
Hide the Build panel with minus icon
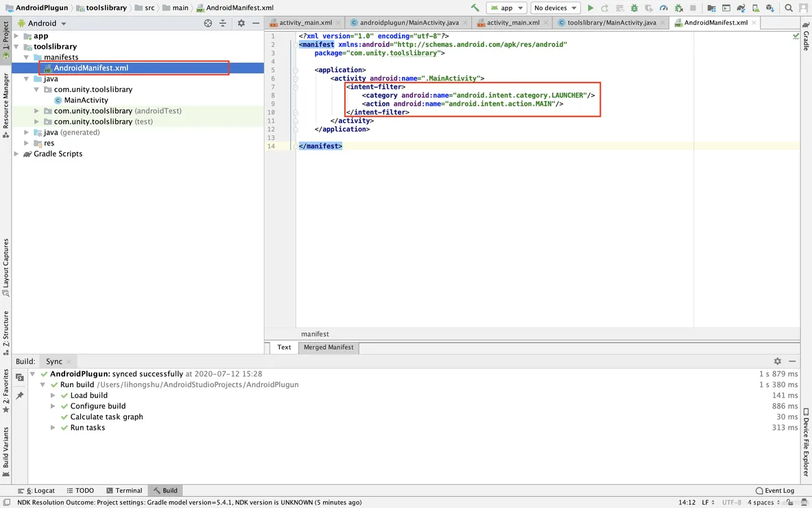(x=792, y=361)
